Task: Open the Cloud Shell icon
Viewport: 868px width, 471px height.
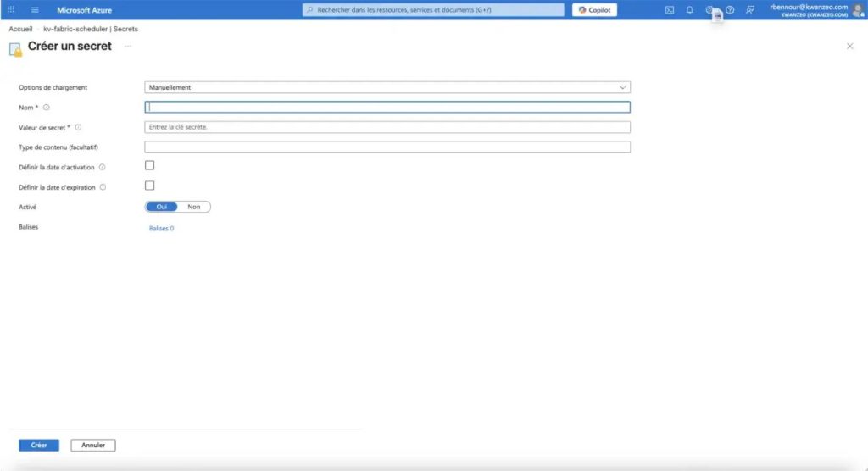Action: (670, 10)
